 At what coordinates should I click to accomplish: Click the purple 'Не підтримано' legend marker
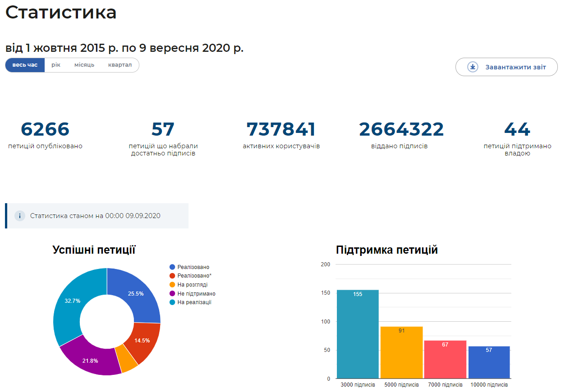[172, 294]
